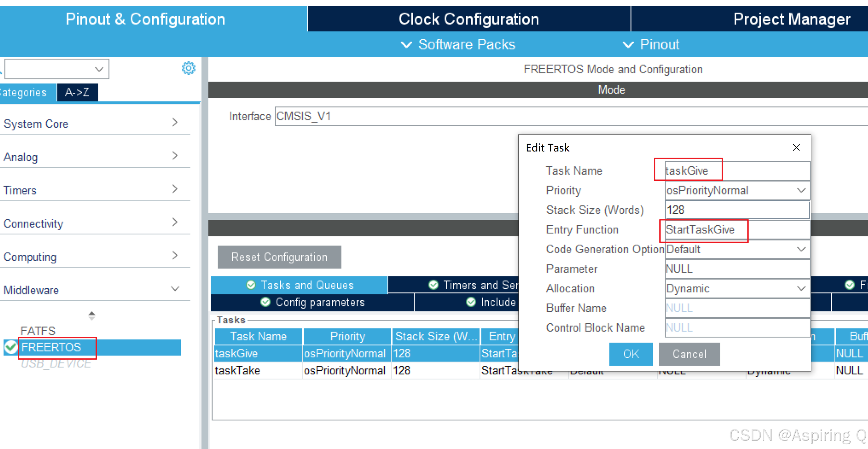The width and height of the screenshot is (868, 449).
Task: Open the Config parameters tab
Action: pos(313,302)
